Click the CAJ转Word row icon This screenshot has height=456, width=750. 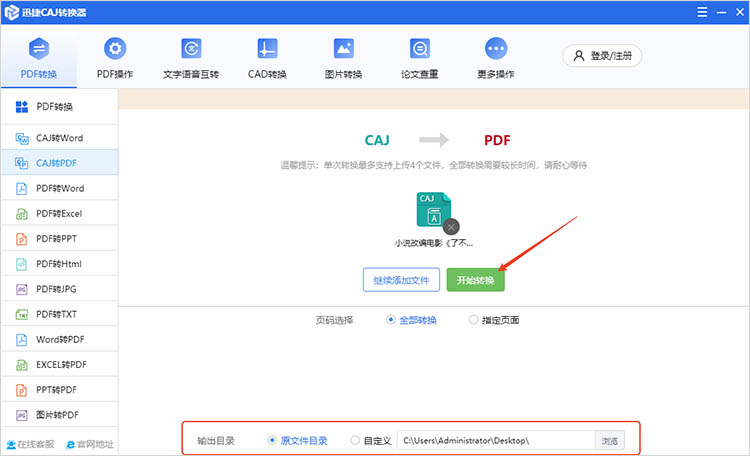tap(22, 138)
